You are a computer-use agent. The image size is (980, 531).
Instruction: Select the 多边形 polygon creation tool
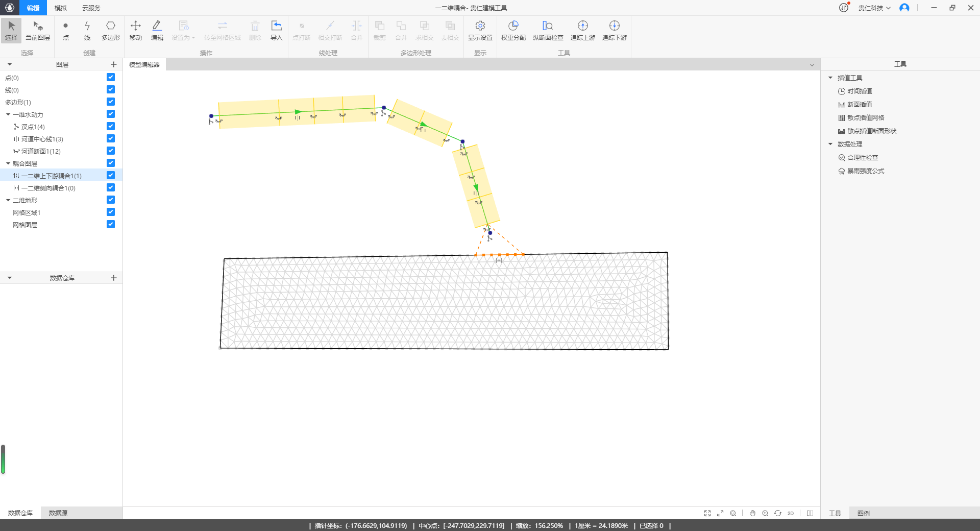tap(110, 30)
